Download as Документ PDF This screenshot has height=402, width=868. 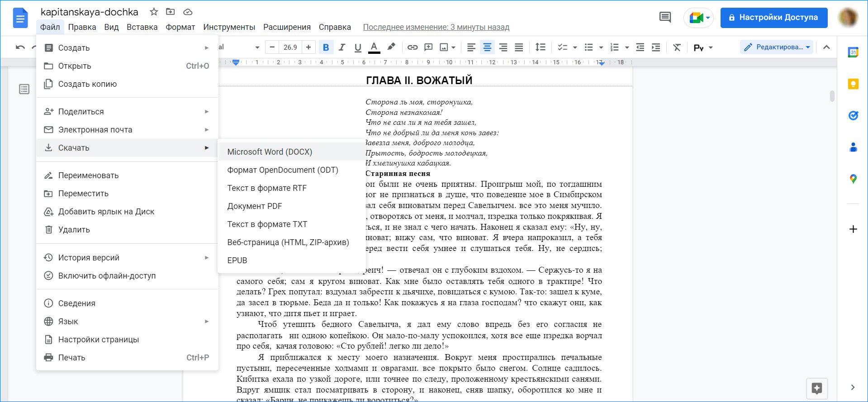pos(292,206)
